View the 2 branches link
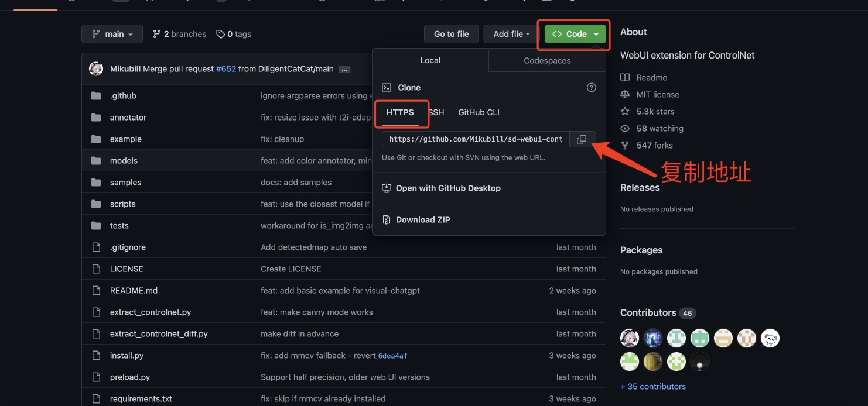Screen dimensions: 868x406 (x=179, y=34)
